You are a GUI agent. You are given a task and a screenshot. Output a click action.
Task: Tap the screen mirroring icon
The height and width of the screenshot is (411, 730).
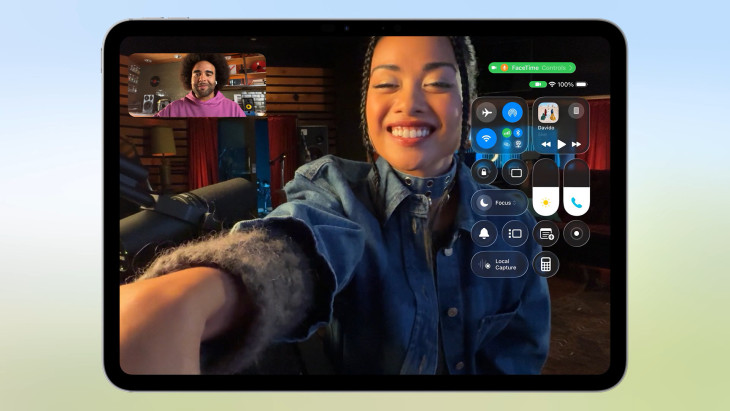pos(516,172)
